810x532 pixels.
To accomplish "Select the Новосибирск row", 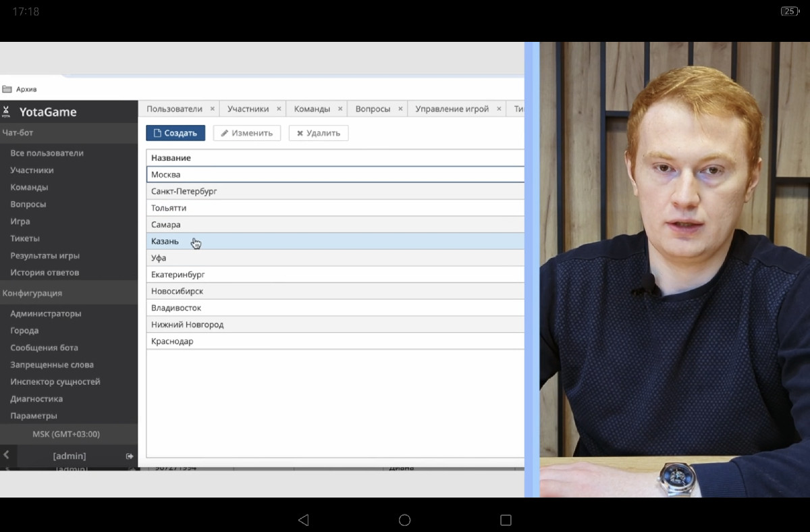I will [x=335, y=291].
